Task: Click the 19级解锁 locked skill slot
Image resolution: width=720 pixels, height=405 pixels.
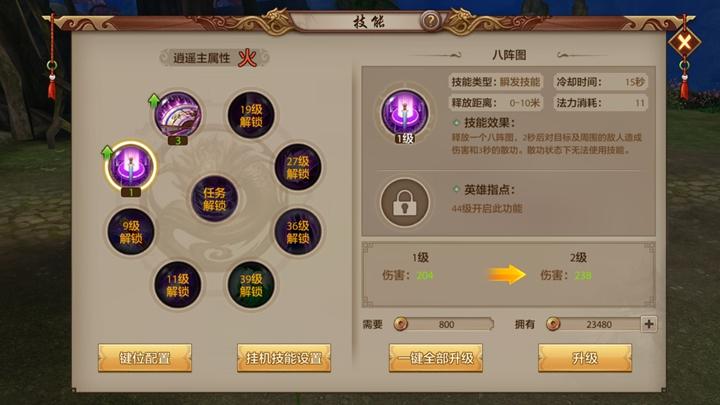Action: point(251,115)
